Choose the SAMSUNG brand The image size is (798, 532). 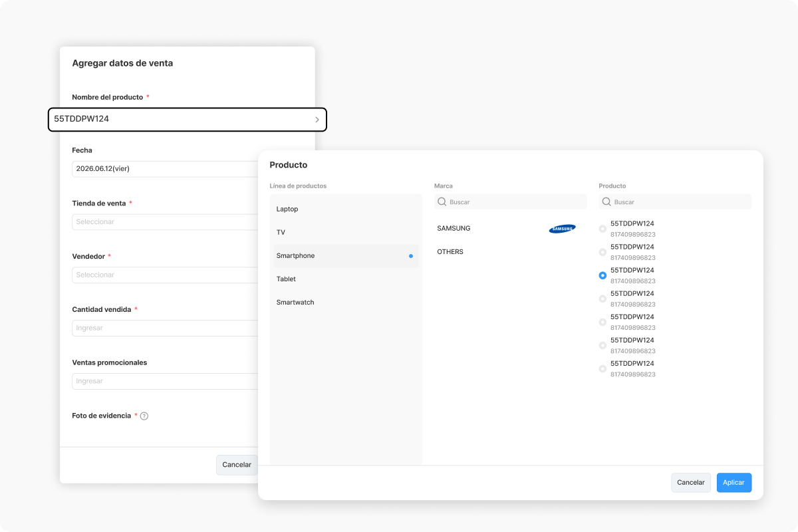tap(511, 229)
